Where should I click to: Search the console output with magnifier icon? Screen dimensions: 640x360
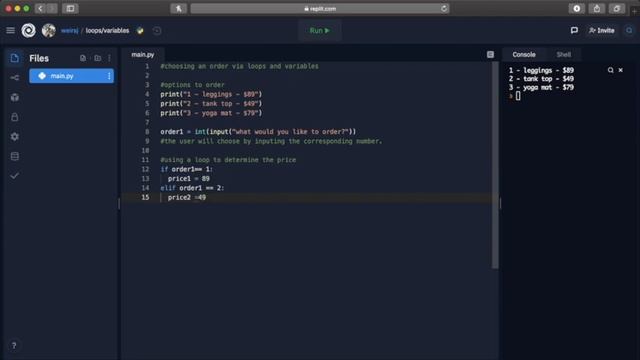[x=610, y=70]
